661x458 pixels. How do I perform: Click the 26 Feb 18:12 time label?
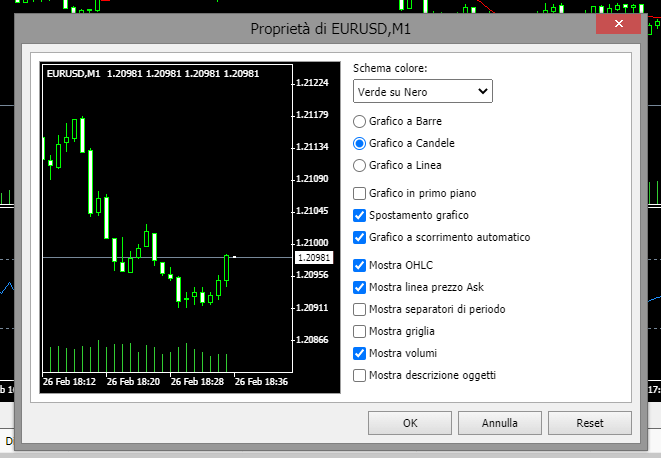coord(69,382)
